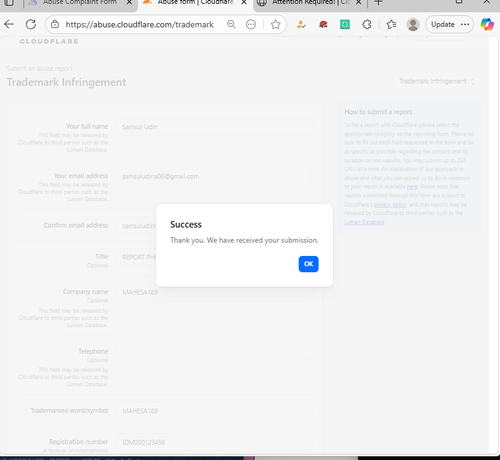Open the tab actions icon at the tab strip's left end

click(x=9, y=3)
